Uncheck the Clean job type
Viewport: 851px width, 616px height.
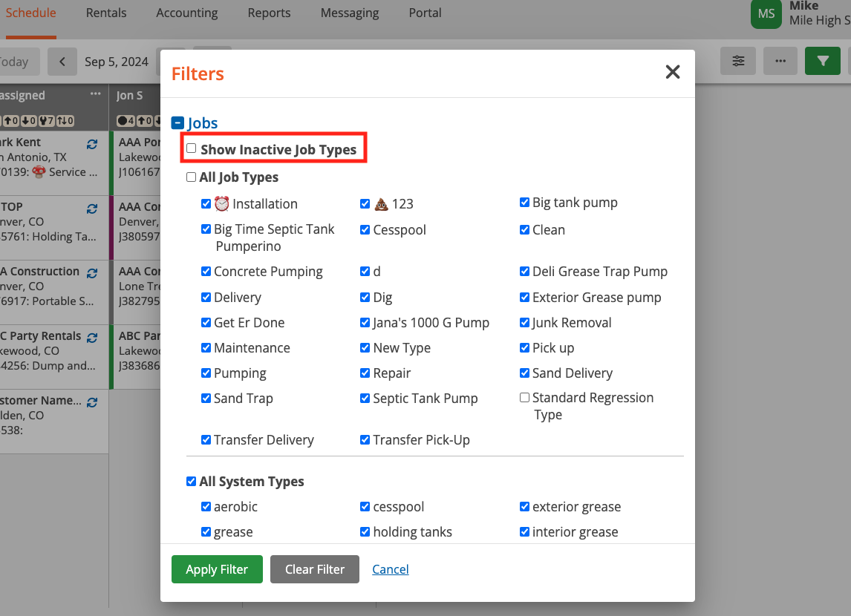point(524,230)
